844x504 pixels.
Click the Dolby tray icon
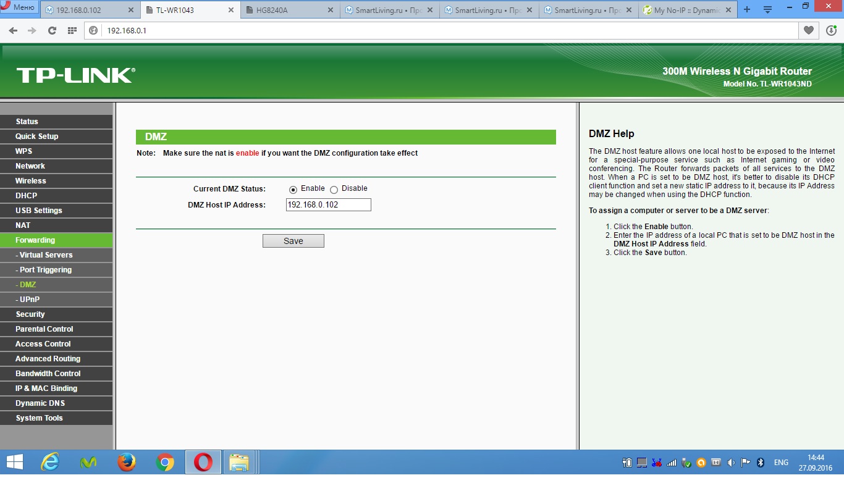(x=716, y=462)
